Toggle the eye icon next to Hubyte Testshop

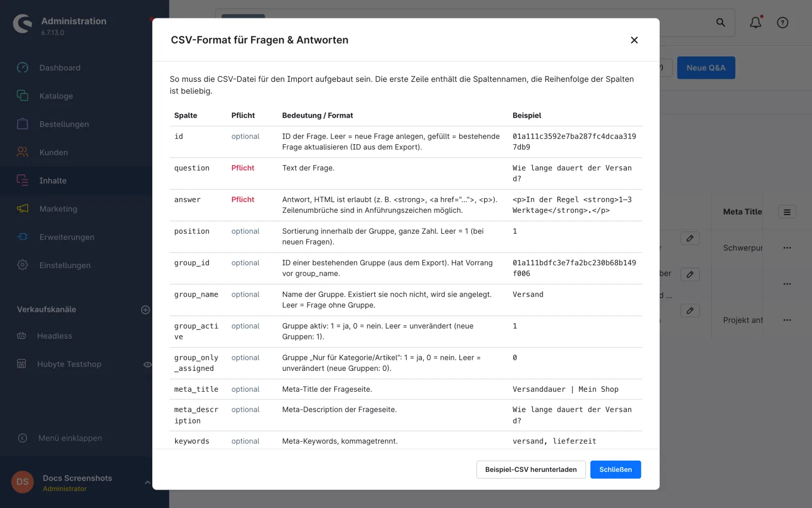[147, 364]
